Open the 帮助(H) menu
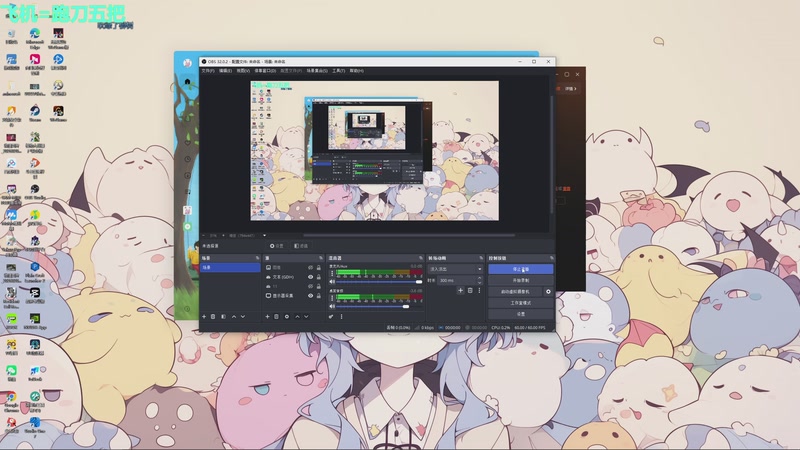Viewport: 800px width, 450px height. tap(357, 71)
